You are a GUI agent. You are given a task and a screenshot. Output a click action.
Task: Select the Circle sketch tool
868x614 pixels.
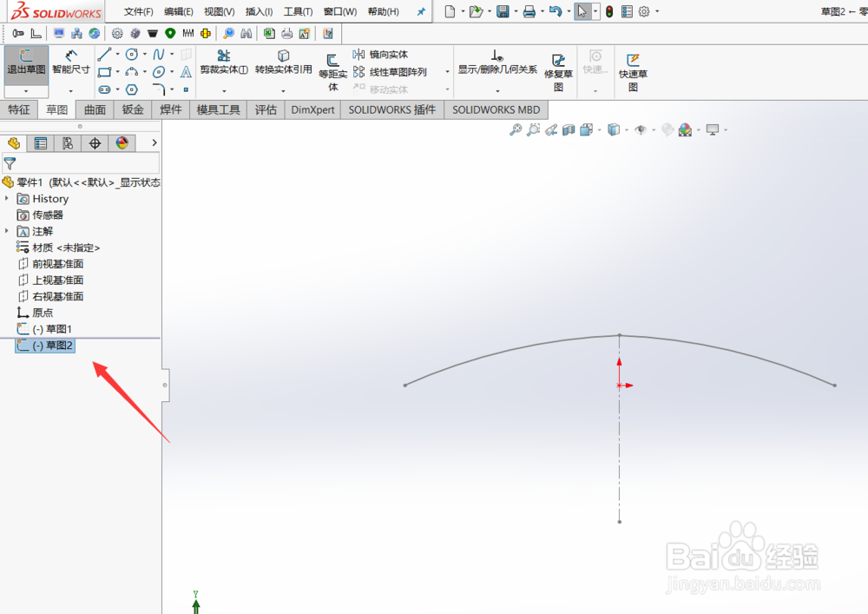(x=132, y=54)
